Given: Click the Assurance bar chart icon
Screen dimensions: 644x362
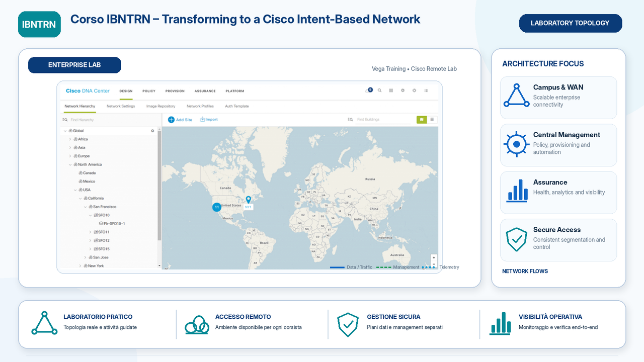Looking at the screenshot, I should click(517, 191).
